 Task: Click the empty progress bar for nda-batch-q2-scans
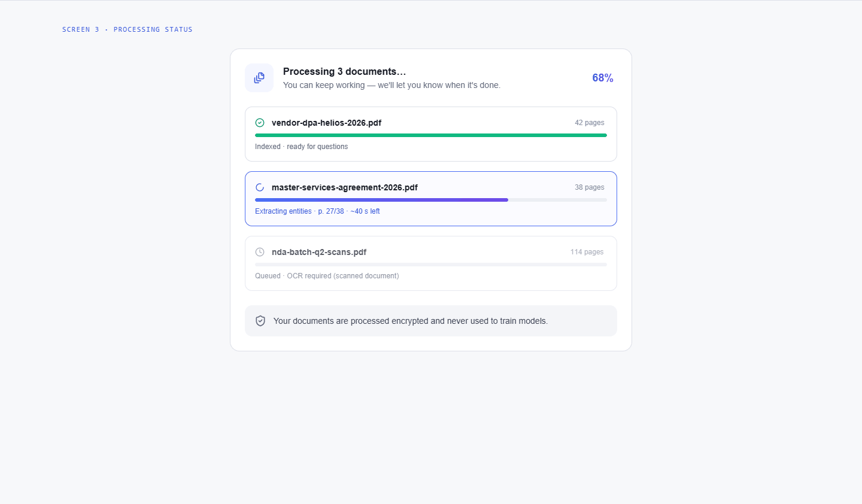click(431, 265)
